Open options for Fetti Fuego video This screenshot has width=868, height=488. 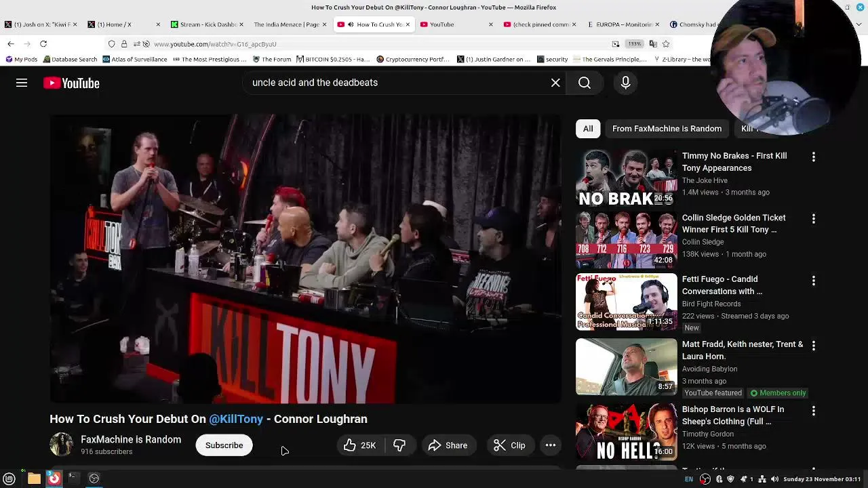pyautogui.click(x=814, y=281)
